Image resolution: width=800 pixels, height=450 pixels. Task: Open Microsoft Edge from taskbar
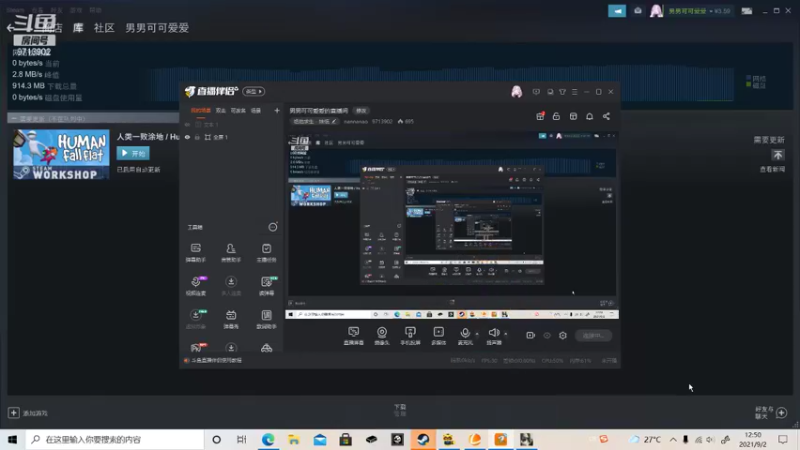tap(268, 439)
